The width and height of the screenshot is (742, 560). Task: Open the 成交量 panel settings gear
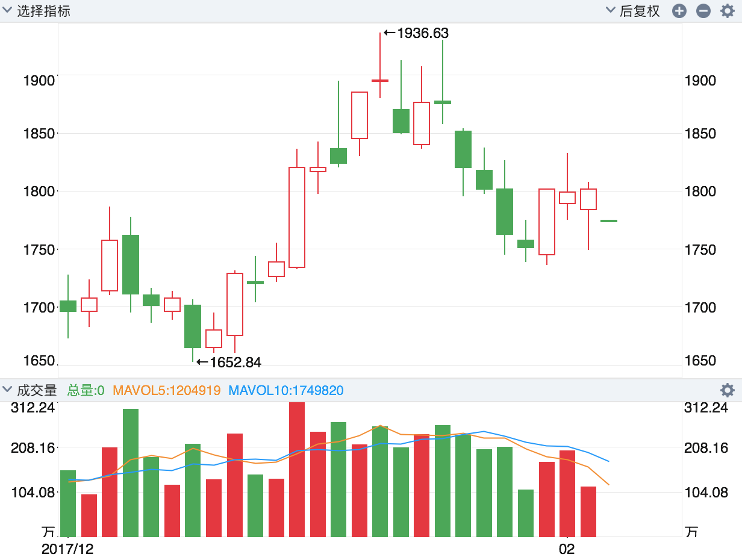[728, 390]
